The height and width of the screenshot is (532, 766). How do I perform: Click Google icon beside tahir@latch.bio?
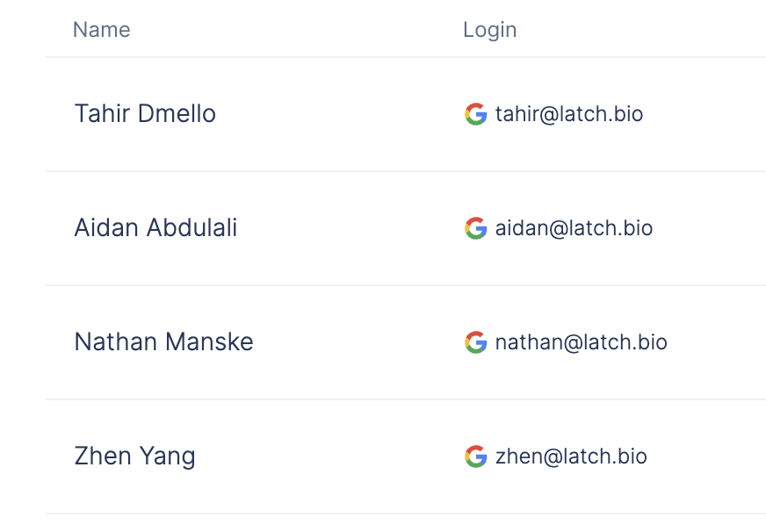[x=475, y=114]
